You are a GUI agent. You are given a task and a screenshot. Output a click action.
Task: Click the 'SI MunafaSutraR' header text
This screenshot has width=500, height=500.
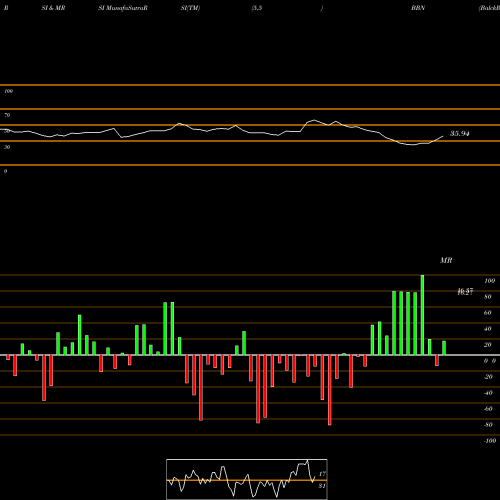tap(123, 8)
